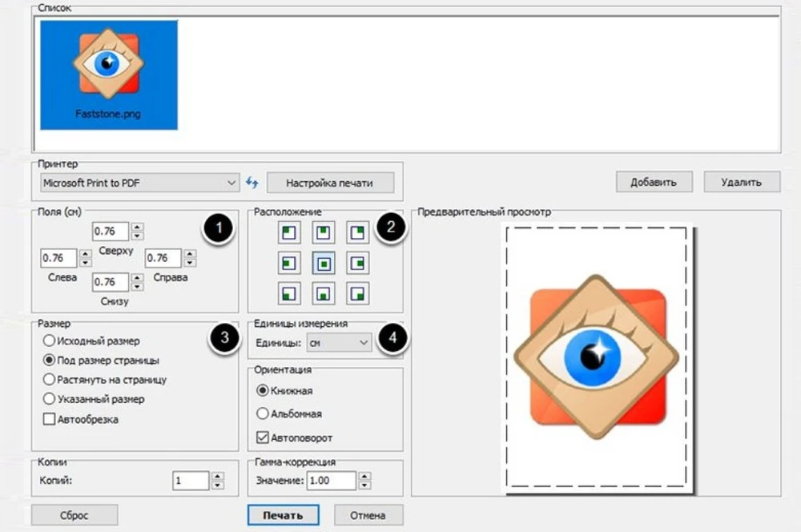Click the Добавить button

point(654,182)
